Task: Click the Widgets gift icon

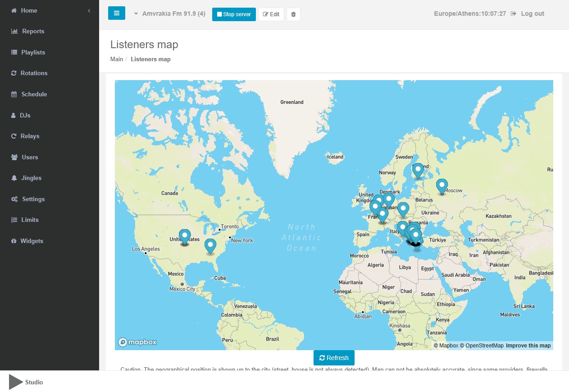Action: (x=14, y=241)
